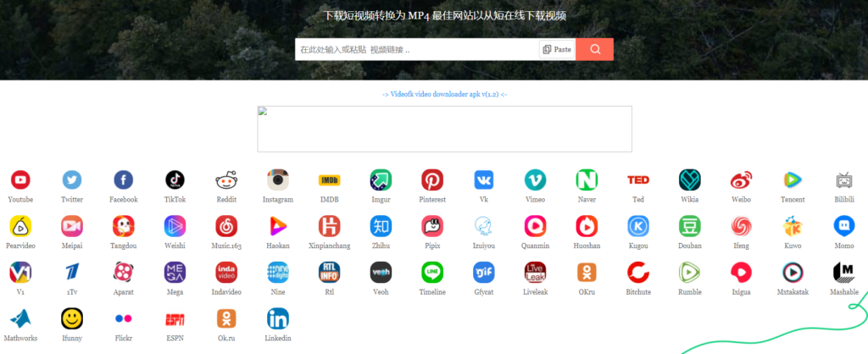Select the Quanmin icon
This screenshot has width=868, height=354.
click(536, 226)
